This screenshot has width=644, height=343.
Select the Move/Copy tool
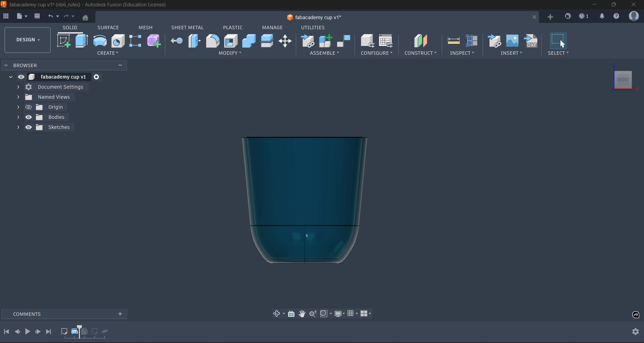coord(285,41)
